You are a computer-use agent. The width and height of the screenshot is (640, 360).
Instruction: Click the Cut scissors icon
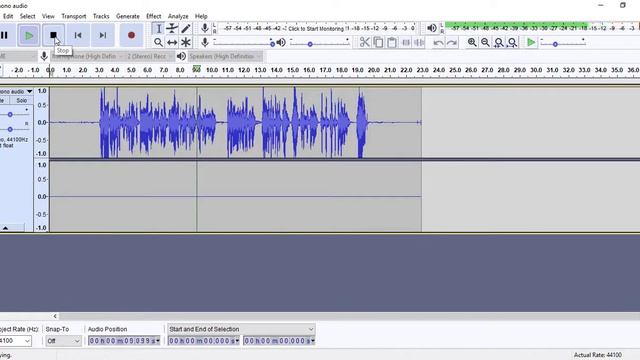[364, 42]
